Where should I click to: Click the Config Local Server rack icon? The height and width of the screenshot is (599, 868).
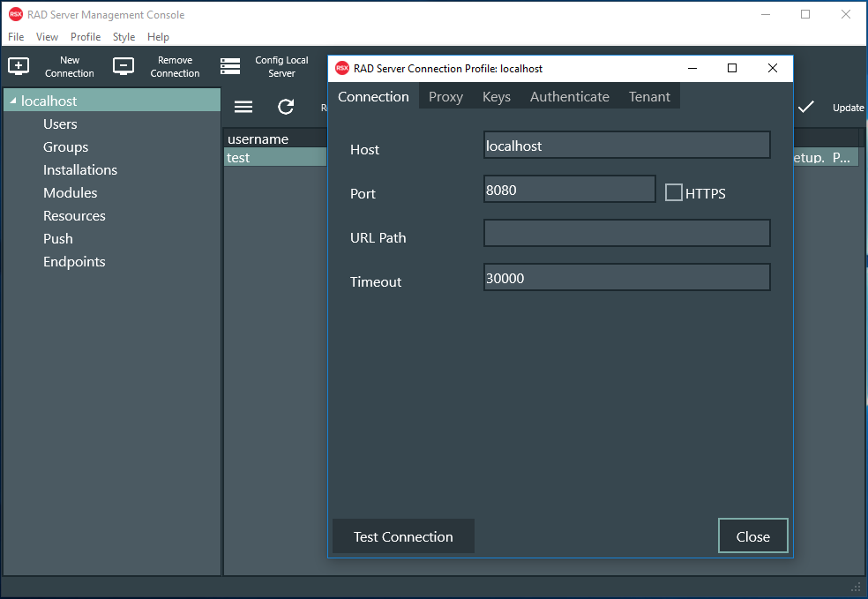[x=230, y=66]
